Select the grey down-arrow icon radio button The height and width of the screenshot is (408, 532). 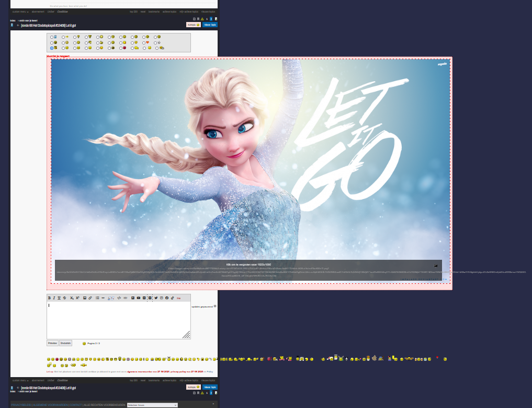pyautogui.click(x=155, y=43)
